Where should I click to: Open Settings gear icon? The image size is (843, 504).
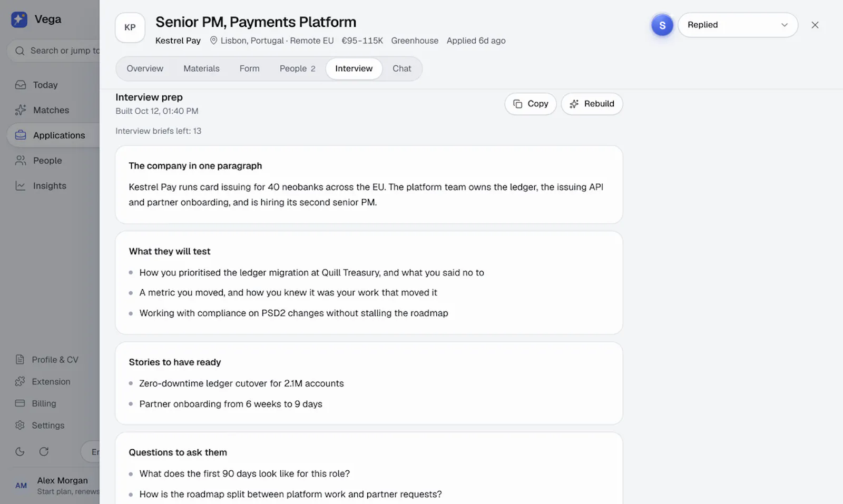pyautogui.click(x=20, y=425)
